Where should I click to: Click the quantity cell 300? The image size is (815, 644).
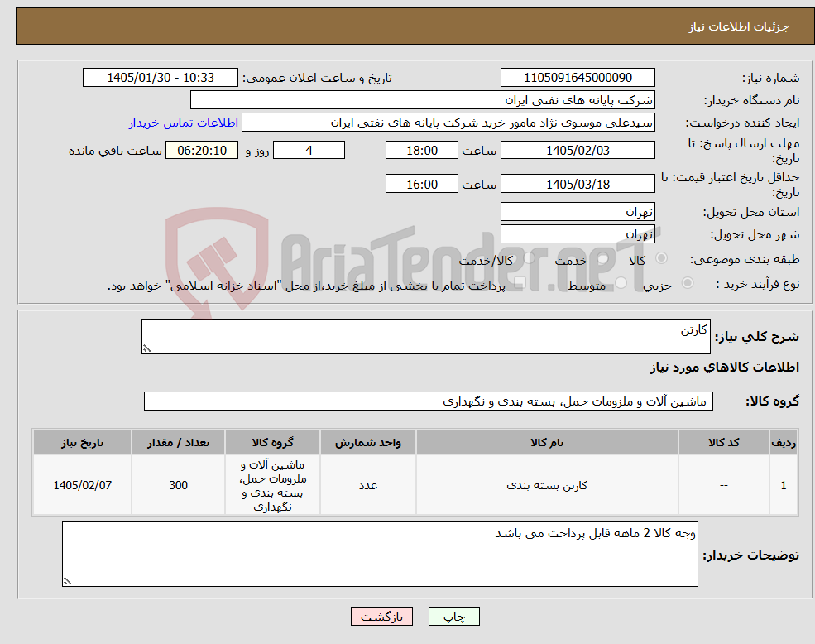pyautogui.click(x=178, y=485)
